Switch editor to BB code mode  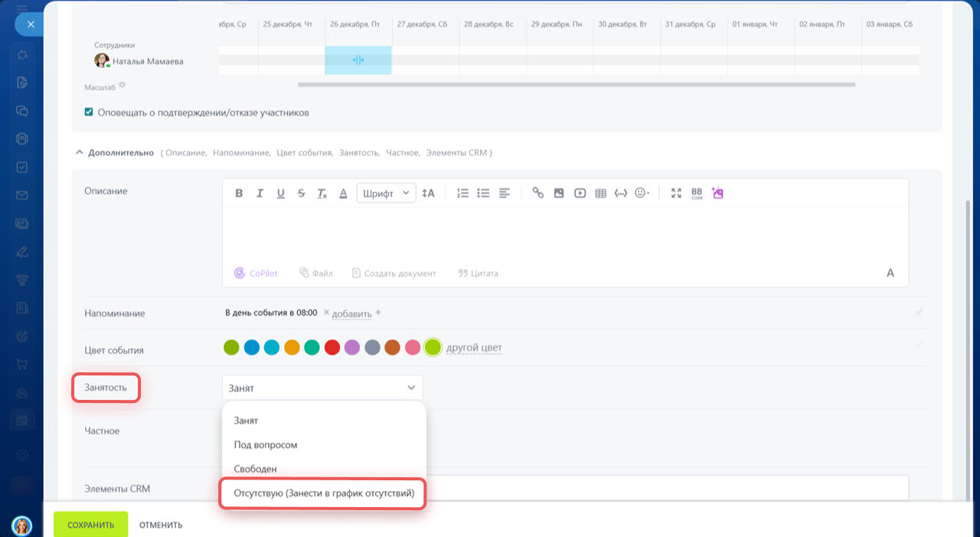(697, 193)
